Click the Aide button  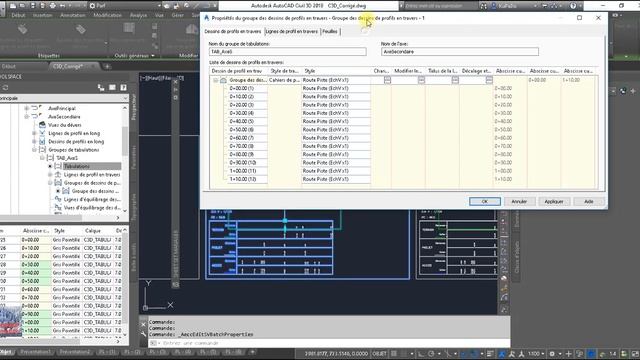point(588,201)
